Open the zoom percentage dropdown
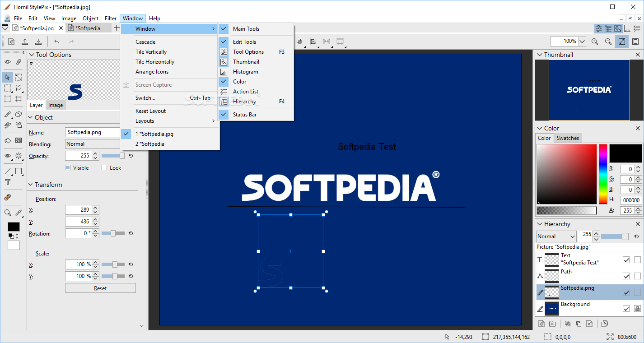 pos(582,42)
